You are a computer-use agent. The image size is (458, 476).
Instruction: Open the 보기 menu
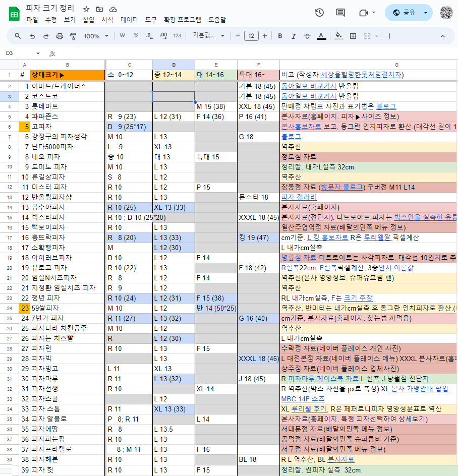(70, 20)
